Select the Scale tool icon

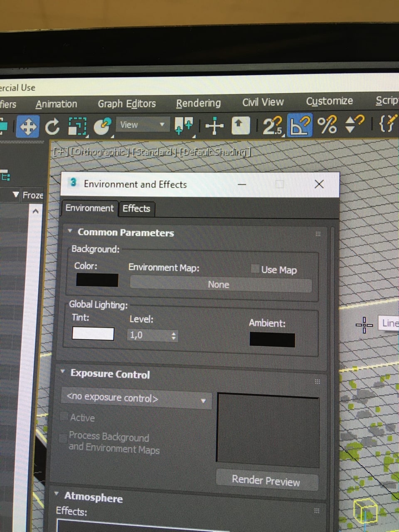click(x=77, y=126)
